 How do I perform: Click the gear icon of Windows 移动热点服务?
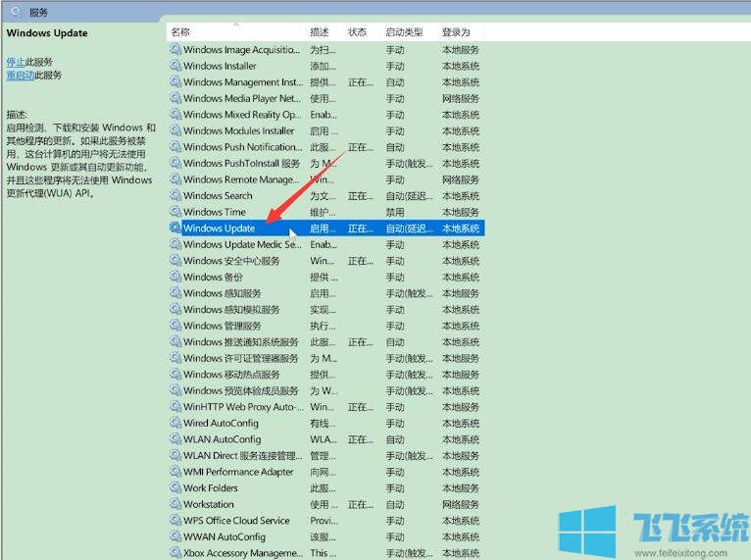175,374
